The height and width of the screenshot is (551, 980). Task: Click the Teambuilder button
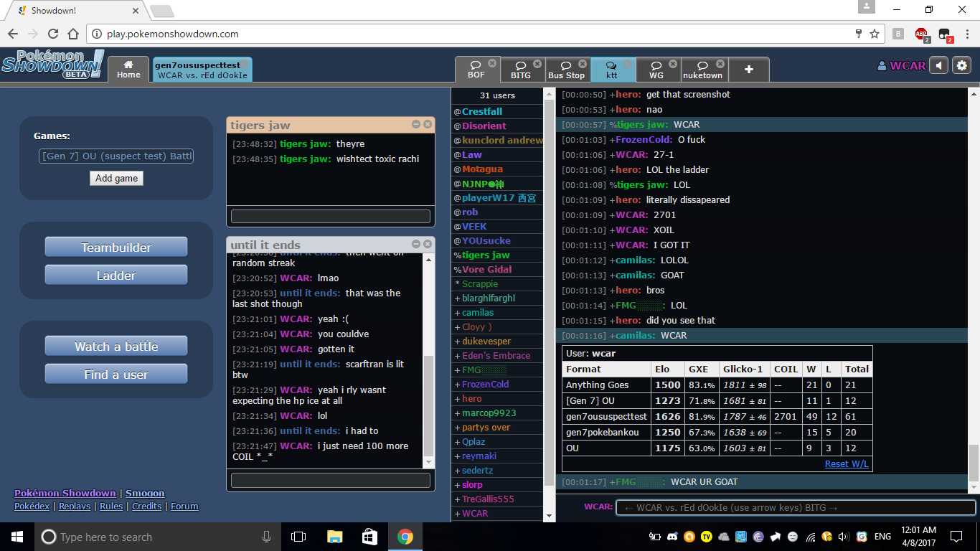[116, 248]
